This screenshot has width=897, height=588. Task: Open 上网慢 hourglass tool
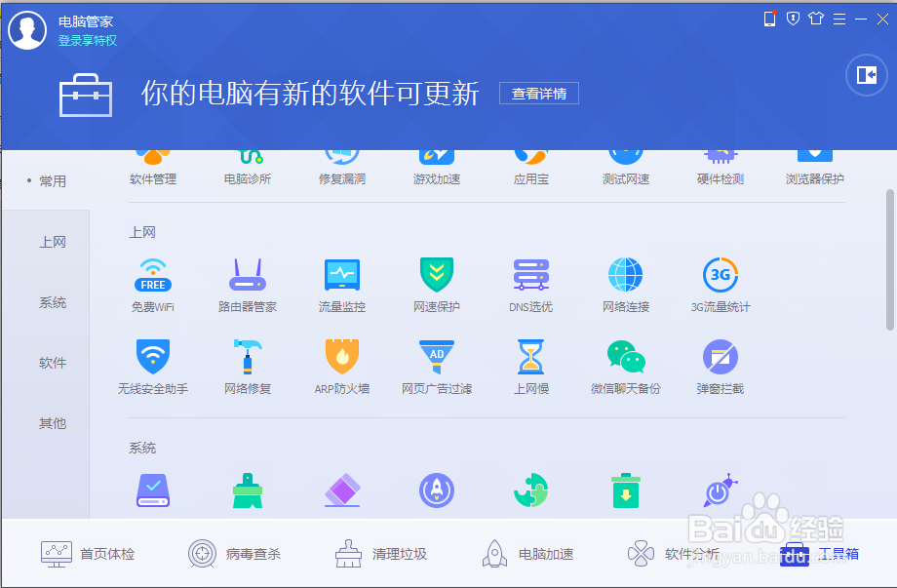click(x=530, y=367)
